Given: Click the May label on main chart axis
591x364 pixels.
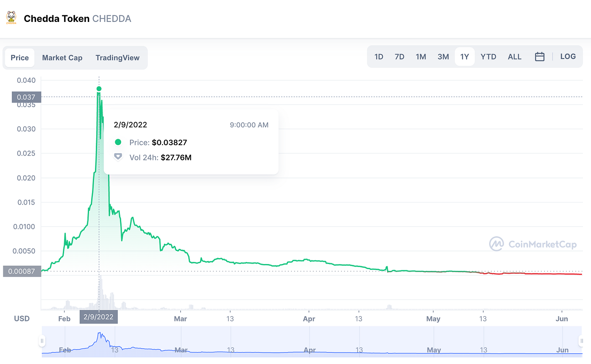Looking at the screenshot, I should pos(434,318).
